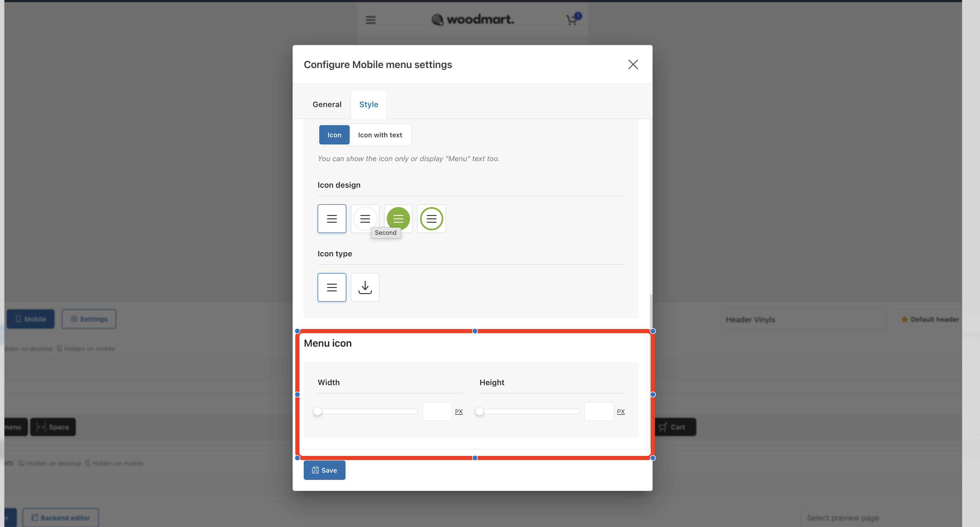Click the Height slider handle
Screen dimensions: 980x527
coord(479,411)
